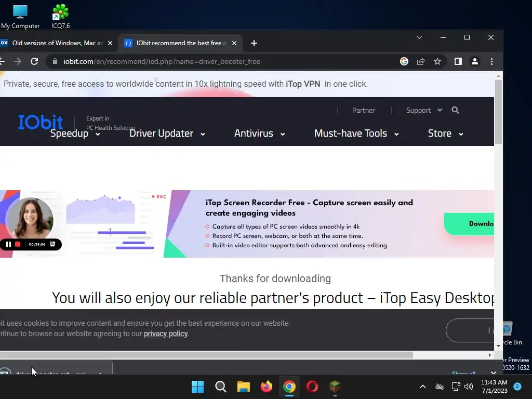The height and width of the screenshot is (399, 532).
Task: Open the clock and calendar
Action: tap(494, 387)
